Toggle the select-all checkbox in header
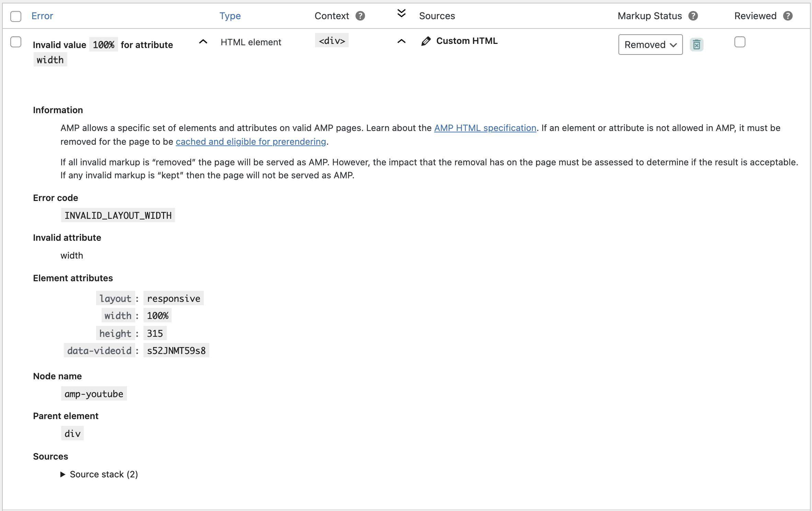This screenshot has height=511, width=812. tap(16, 16)
